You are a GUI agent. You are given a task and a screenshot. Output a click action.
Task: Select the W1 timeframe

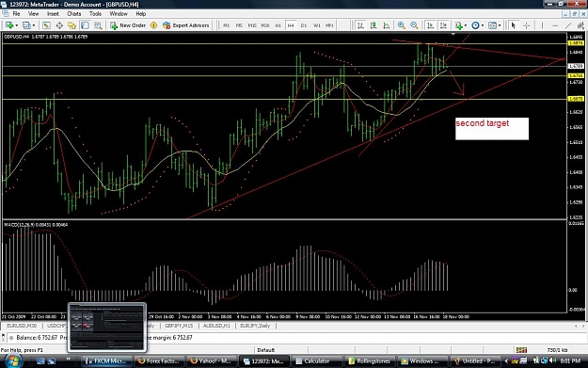pos(317,25)
